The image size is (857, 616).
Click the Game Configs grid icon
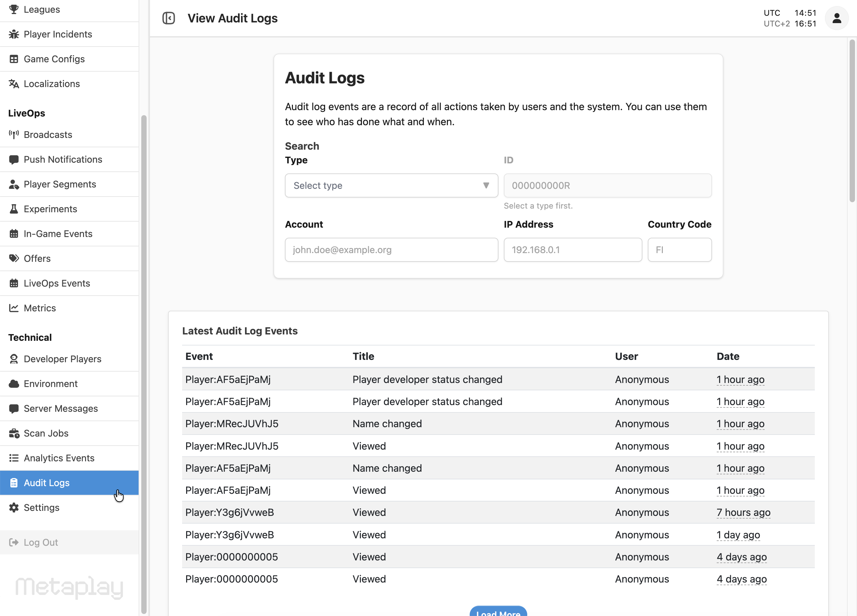click(14, 59)
